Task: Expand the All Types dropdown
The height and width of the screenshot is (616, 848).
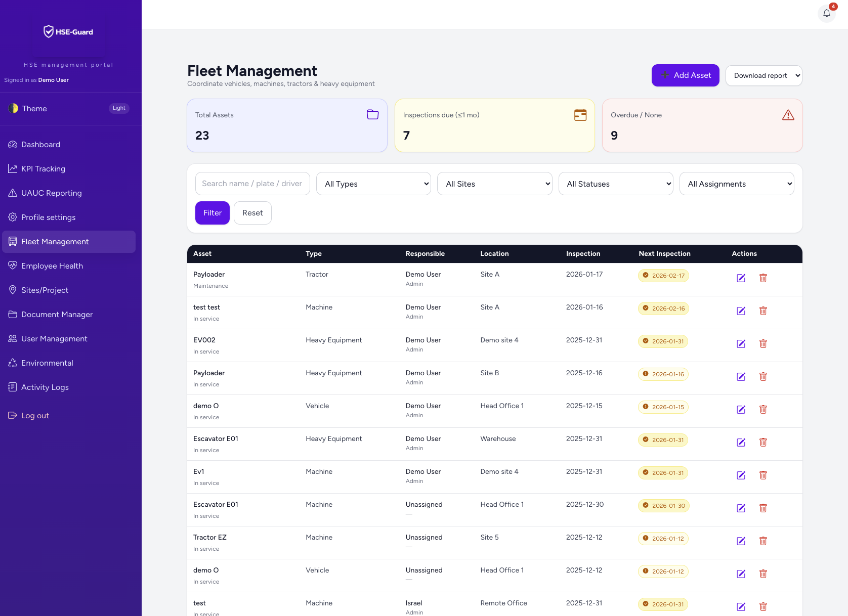Action: (373, 184)
